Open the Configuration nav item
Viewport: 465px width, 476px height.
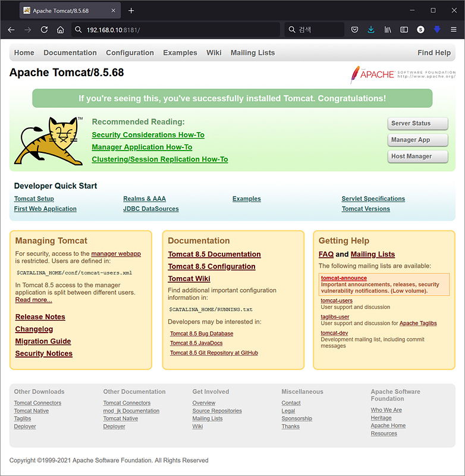130,53
